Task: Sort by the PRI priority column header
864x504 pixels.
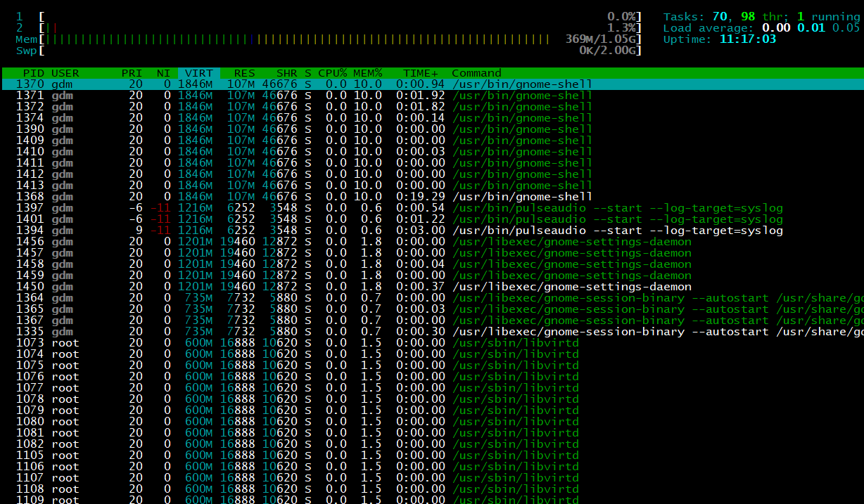Action: click(x=132, y=72)
